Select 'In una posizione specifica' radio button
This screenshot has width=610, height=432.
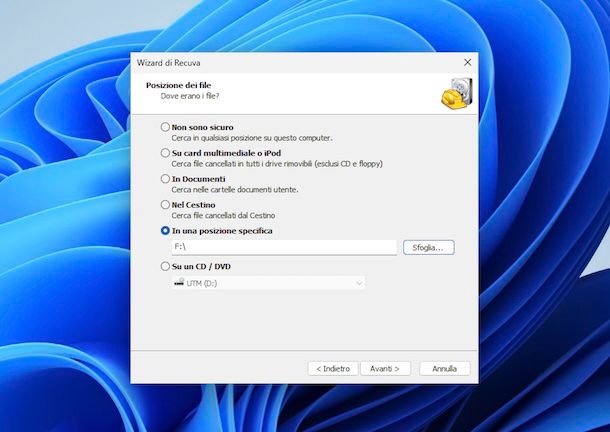point(165,230)
